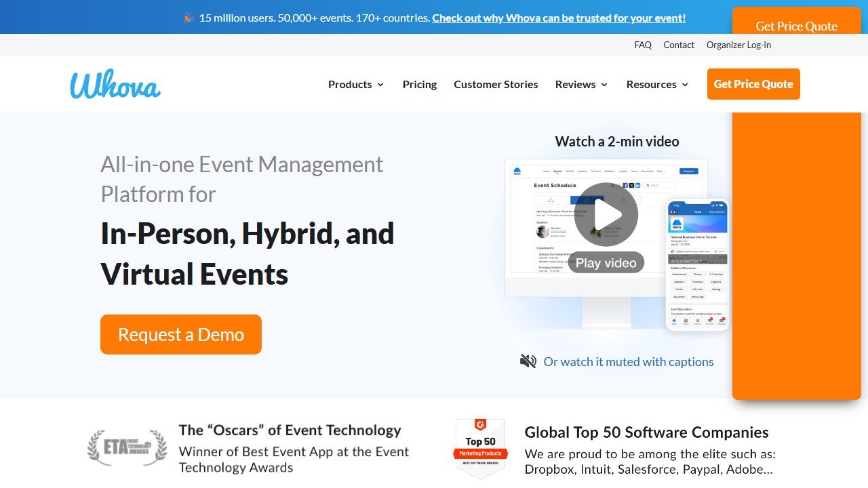This screenshot has width=868, height=488.
Task: Open the Pricing page
Action: pos(420,84)
